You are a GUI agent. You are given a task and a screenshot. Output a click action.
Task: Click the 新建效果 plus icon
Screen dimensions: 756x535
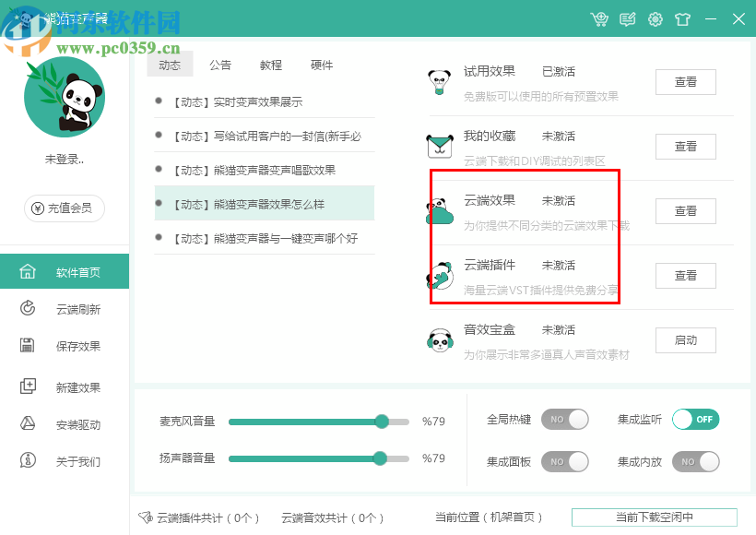28,386
